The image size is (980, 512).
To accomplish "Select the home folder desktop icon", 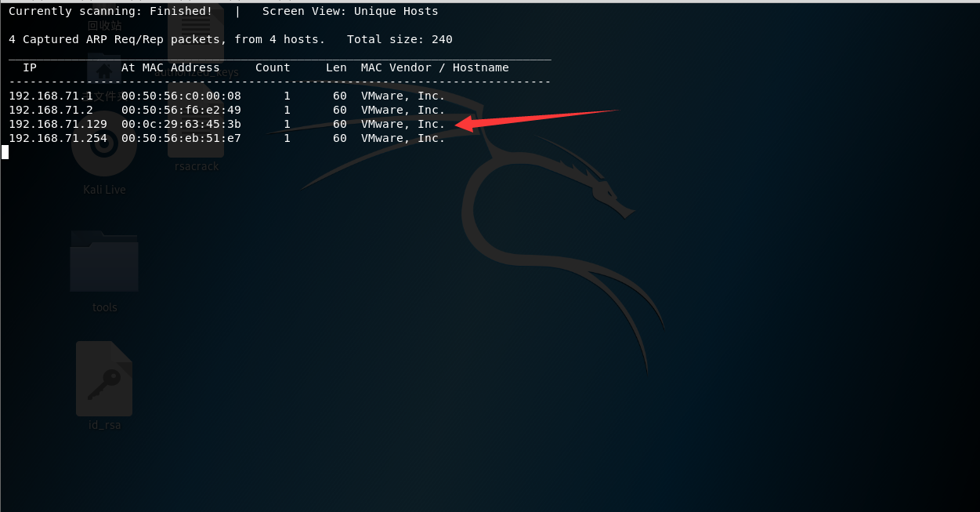I will [x=104, y=71].
